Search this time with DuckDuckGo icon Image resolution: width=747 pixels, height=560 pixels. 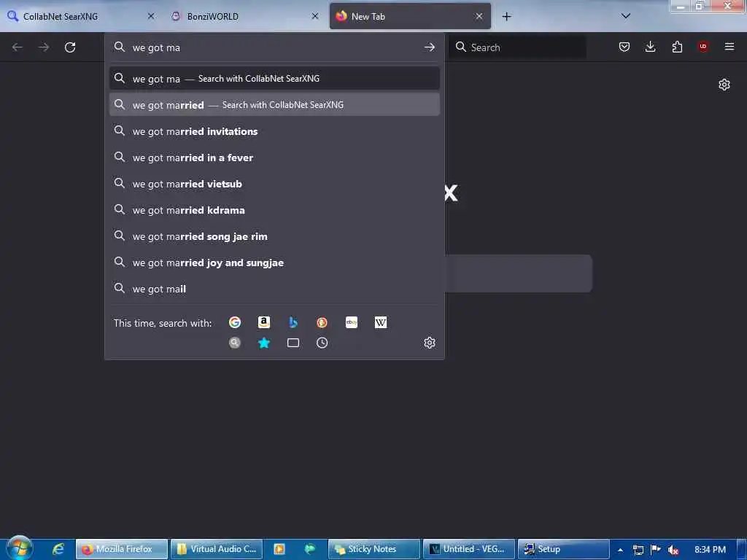322,322
